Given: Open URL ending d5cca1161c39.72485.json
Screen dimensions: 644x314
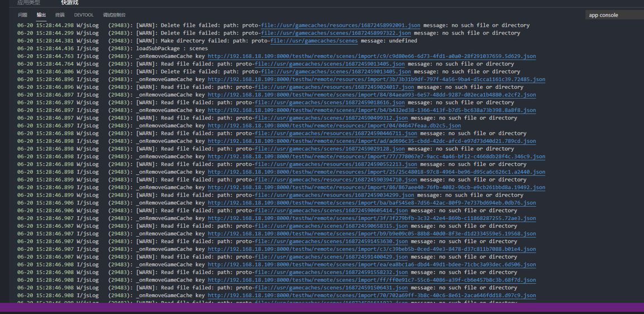Looking at the screenshot, I should [376, 79].
